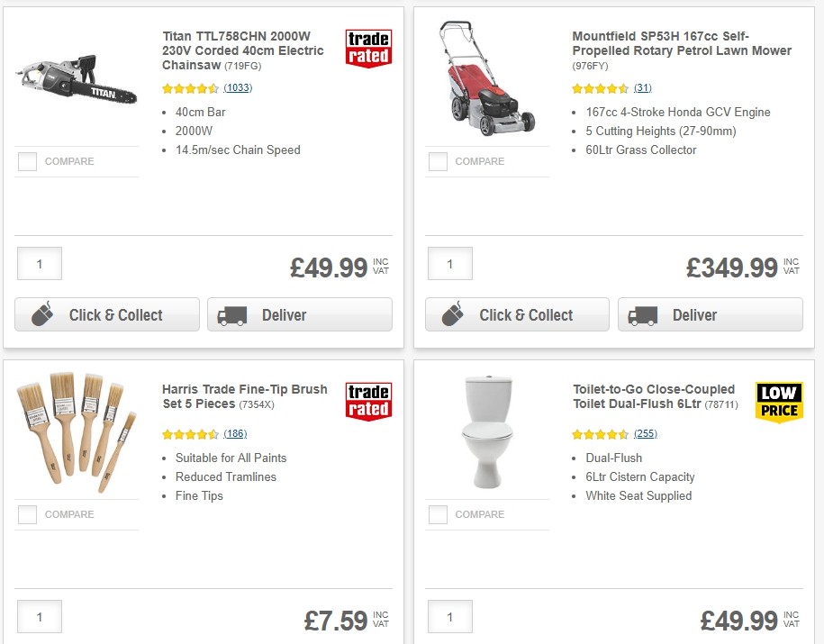Click the Low Price badge on the toilet listing

point(779,402)
